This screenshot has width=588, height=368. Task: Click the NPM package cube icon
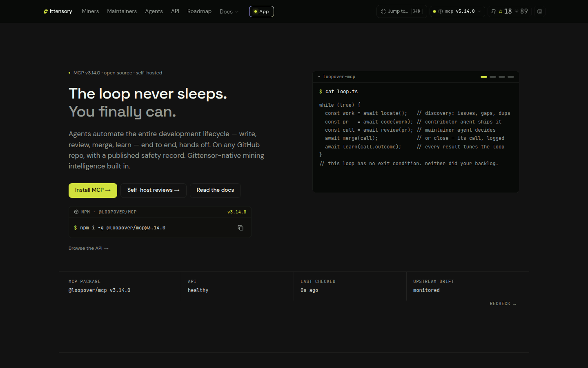76,212
